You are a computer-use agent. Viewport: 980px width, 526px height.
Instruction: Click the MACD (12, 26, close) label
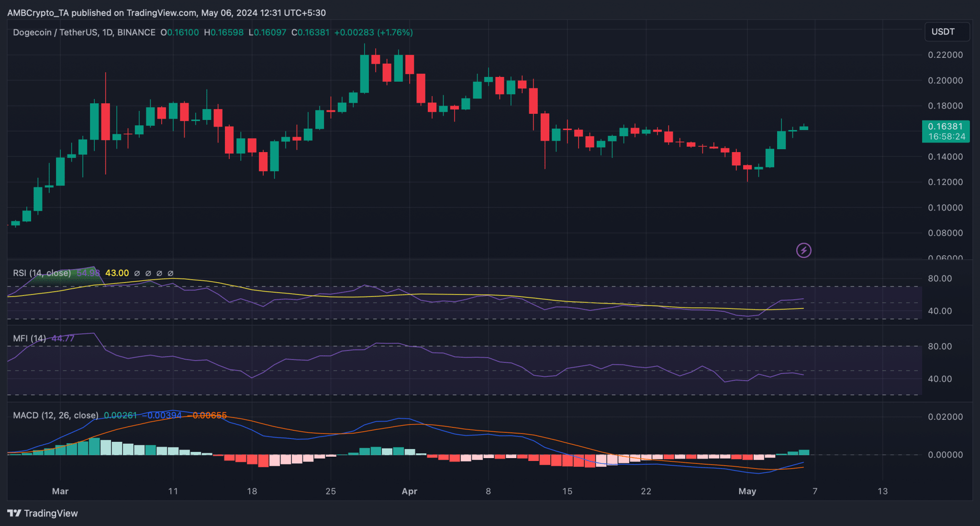(56, 416)
